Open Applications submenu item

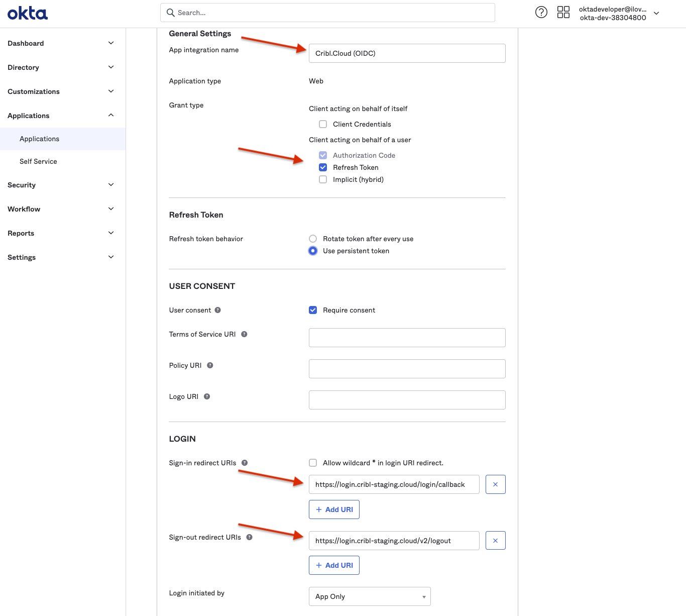point(63,139)
